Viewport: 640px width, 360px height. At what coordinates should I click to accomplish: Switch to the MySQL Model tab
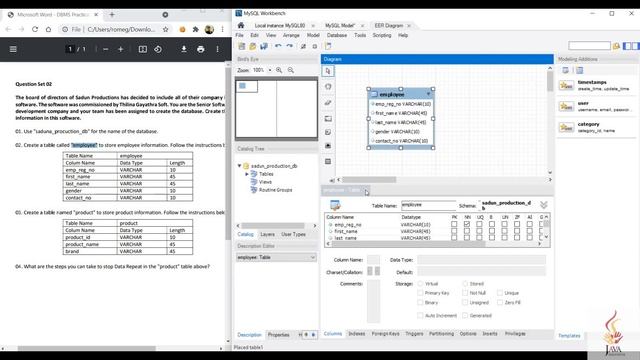tap(340, 25)
